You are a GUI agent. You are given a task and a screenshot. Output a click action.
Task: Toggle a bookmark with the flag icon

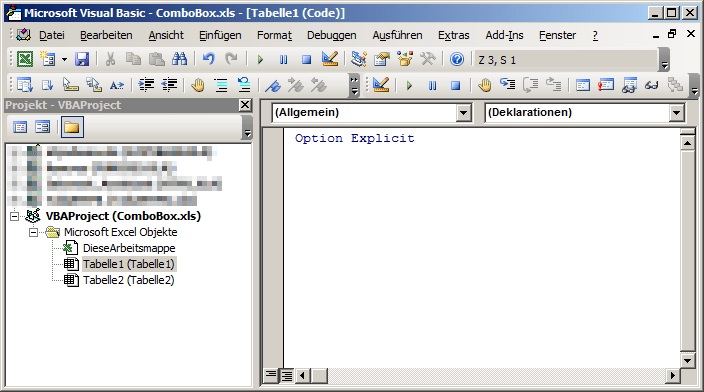coord(273,85)
